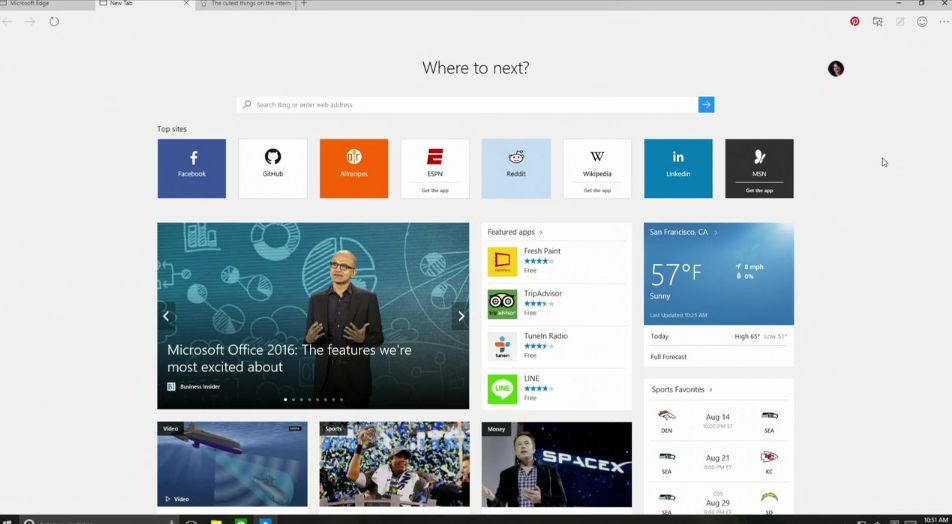The image size is (952, 524).
Task: Select first carousel pagination dot
Action: click(x=285, y=400)
